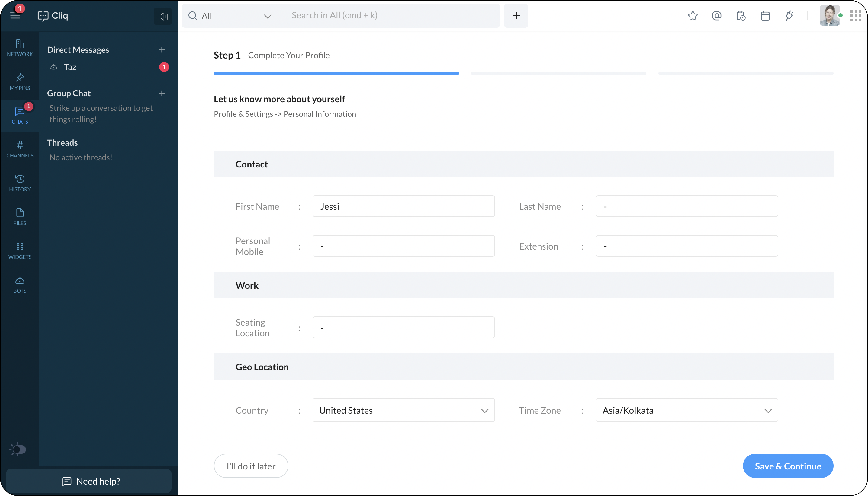This screenshot has width=868, height=496.
Task: Expand the Country dropdown
Action: coord(403,410)
